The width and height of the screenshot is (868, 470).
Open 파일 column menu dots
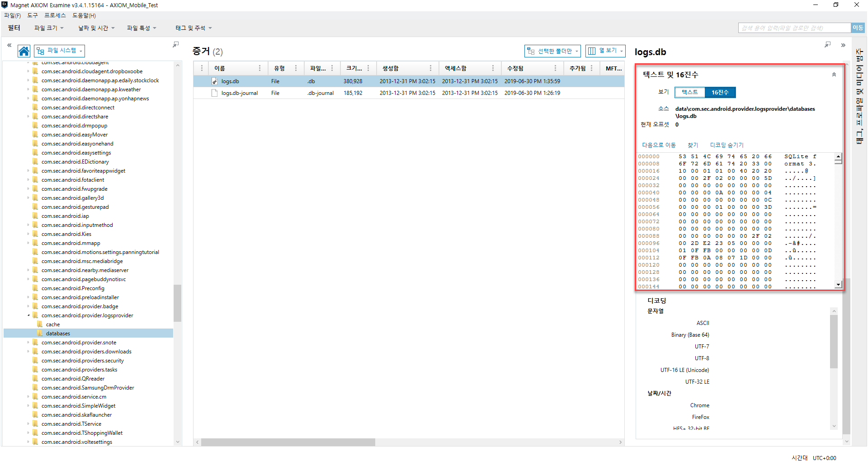click(332, 68)
